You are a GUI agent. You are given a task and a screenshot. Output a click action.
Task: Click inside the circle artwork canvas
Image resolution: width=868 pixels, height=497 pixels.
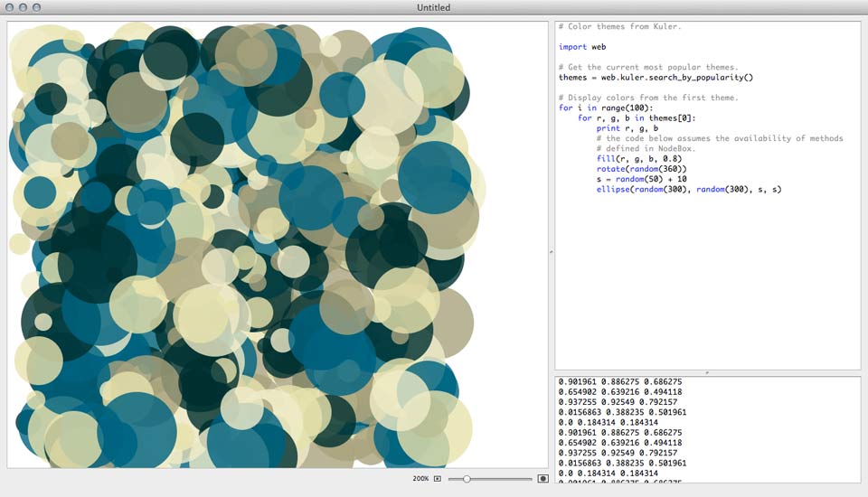coord(277,245)
